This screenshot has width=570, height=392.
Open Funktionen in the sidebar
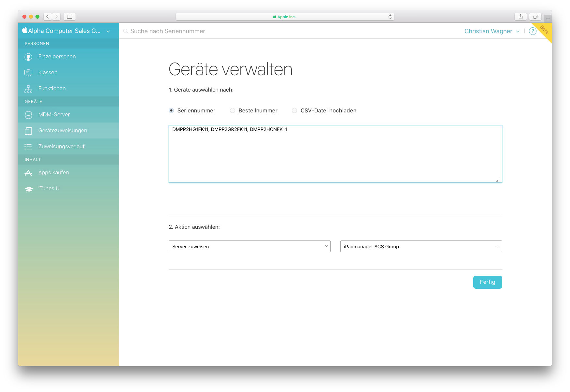click(69, 89)
